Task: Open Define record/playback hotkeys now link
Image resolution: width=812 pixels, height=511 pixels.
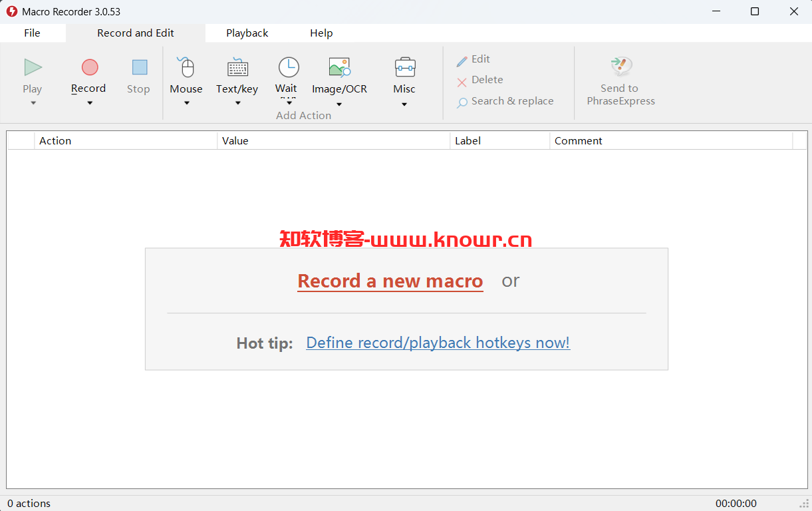Action: pos(438,343)
